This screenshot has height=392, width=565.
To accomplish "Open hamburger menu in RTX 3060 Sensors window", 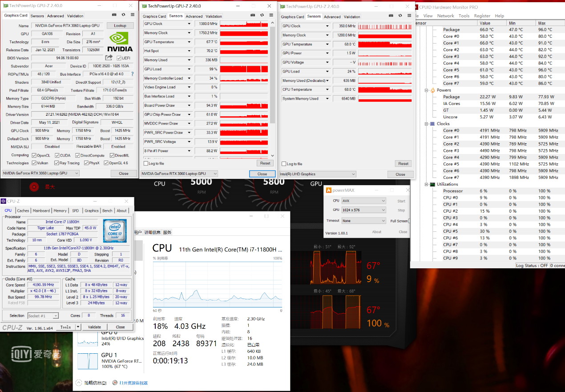I will (x=271, y=15).
